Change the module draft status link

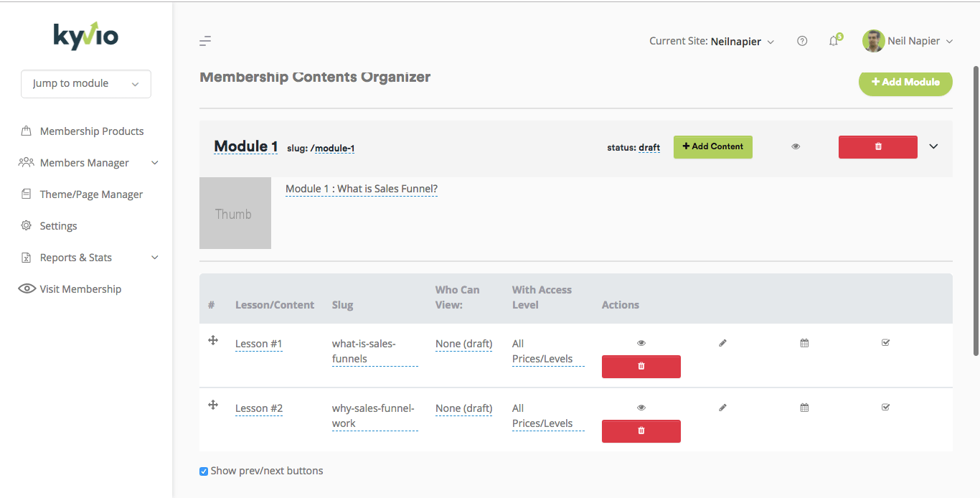649,148
